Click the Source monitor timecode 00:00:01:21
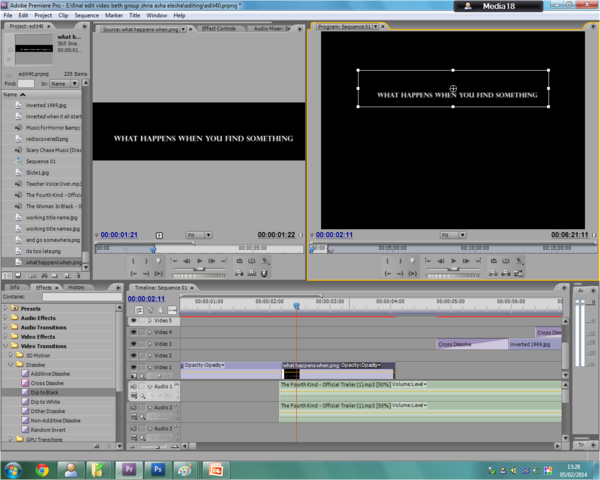600x480 pixels. (119, 235)
